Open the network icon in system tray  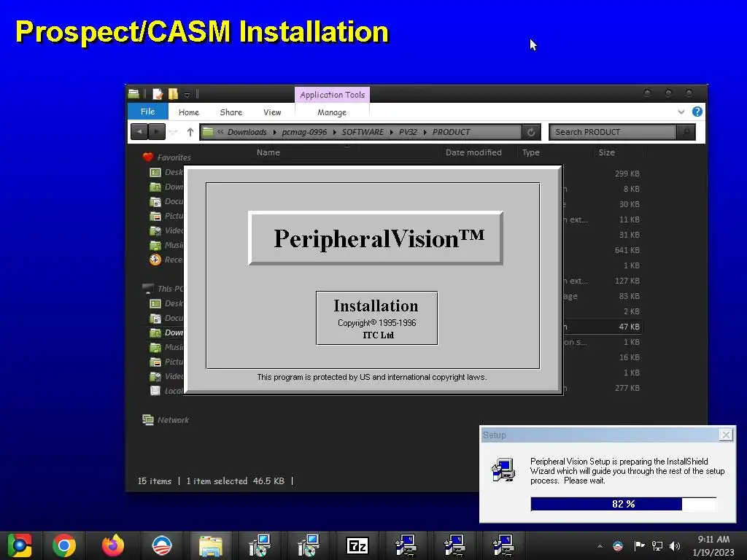(x=657, y=545)
